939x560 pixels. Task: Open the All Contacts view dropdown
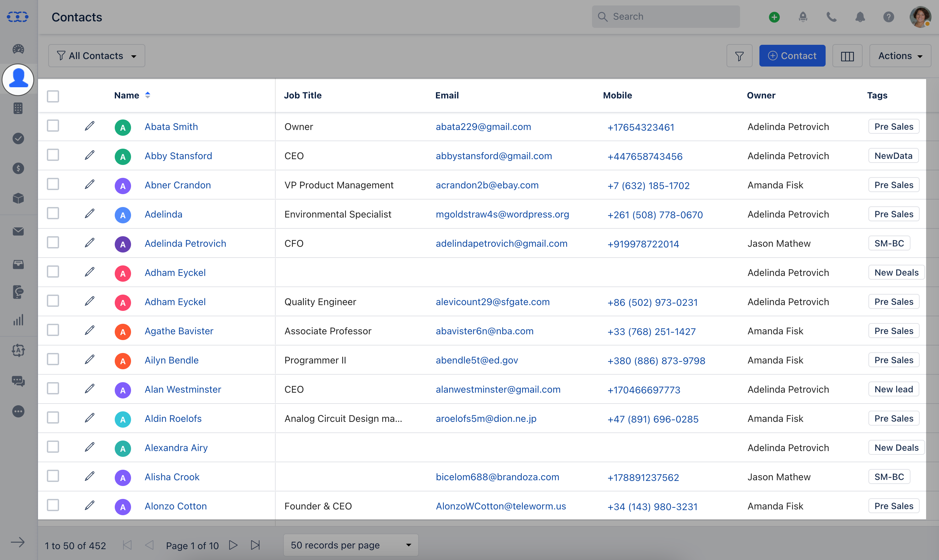(x=97, y=55)
